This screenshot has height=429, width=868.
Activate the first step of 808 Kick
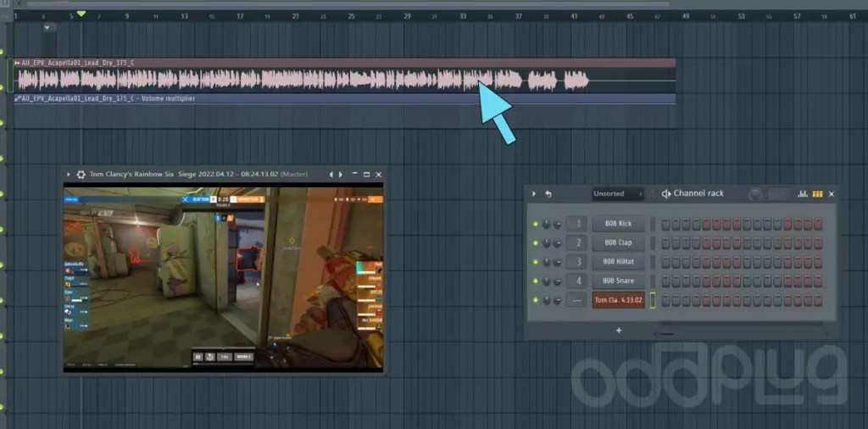pyautogui.click(x=666, y=224)
